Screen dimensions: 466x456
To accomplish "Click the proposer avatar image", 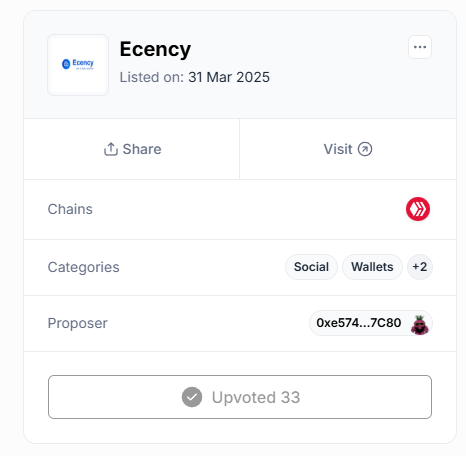I will click(x=420, y=324).
